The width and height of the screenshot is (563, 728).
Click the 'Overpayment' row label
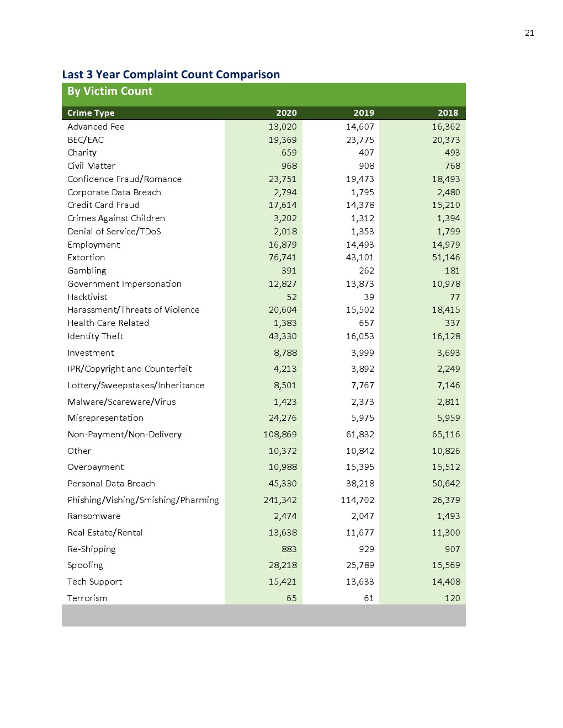[95, 467]
